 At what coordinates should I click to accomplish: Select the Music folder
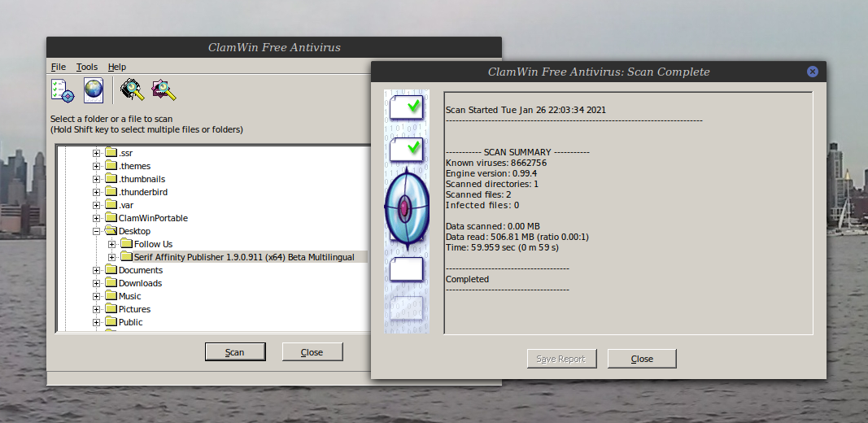click(x=129, y=296)
